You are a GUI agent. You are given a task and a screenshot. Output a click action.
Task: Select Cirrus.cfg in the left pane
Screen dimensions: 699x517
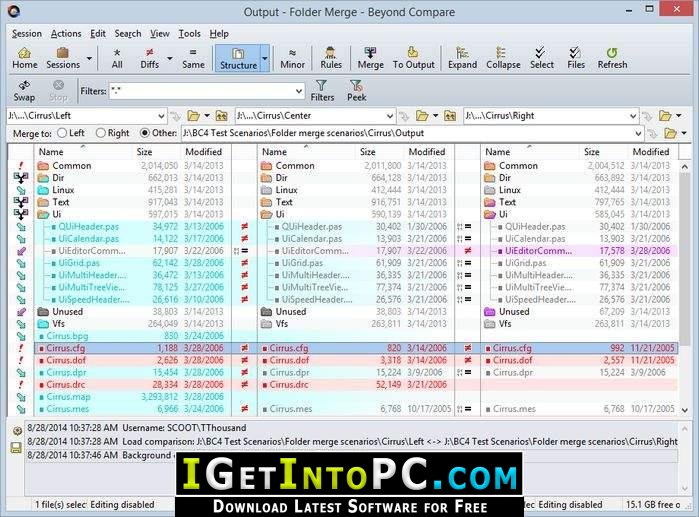65,347
